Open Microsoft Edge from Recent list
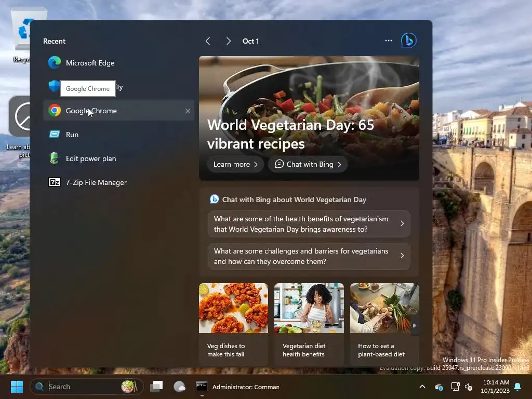The image size is (532, 399). pyautogui.click(x=118, y=63)
